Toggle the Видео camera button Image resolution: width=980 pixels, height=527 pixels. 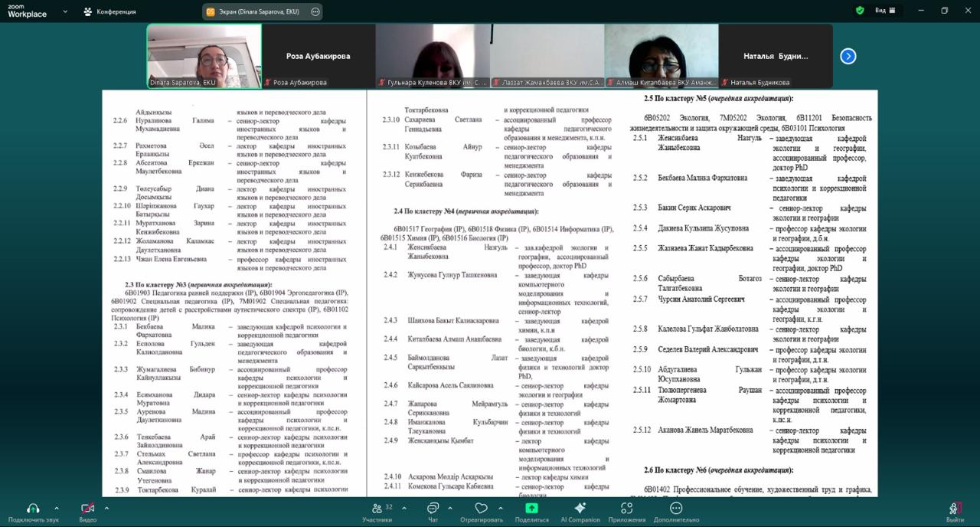coord(87,509)
